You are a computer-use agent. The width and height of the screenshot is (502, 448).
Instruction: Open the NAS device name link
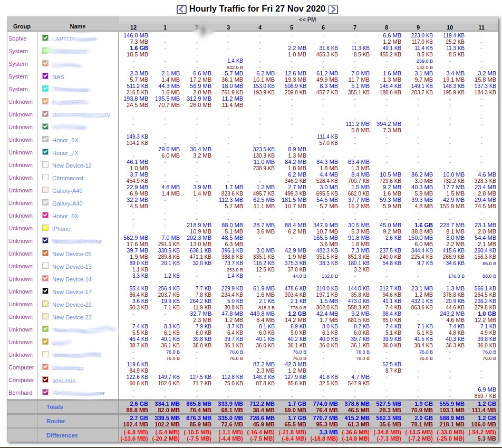[58, 77]
